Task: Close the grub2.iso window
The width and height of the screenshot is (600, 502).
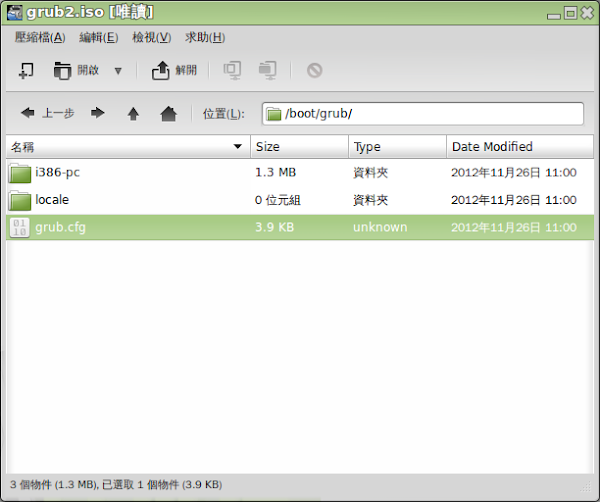Action: click(x=587, y=13)
